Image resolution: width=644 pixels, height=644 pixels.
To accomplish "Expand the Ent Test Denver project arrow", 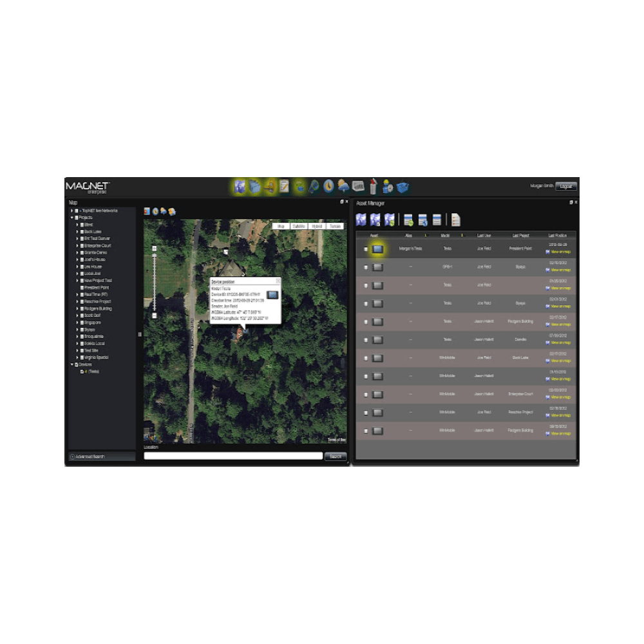I will (x=77, y=239).
